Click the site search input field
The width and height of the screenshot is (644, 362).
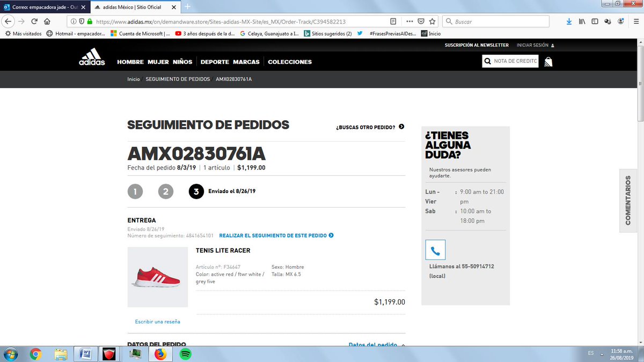(515, 62)
